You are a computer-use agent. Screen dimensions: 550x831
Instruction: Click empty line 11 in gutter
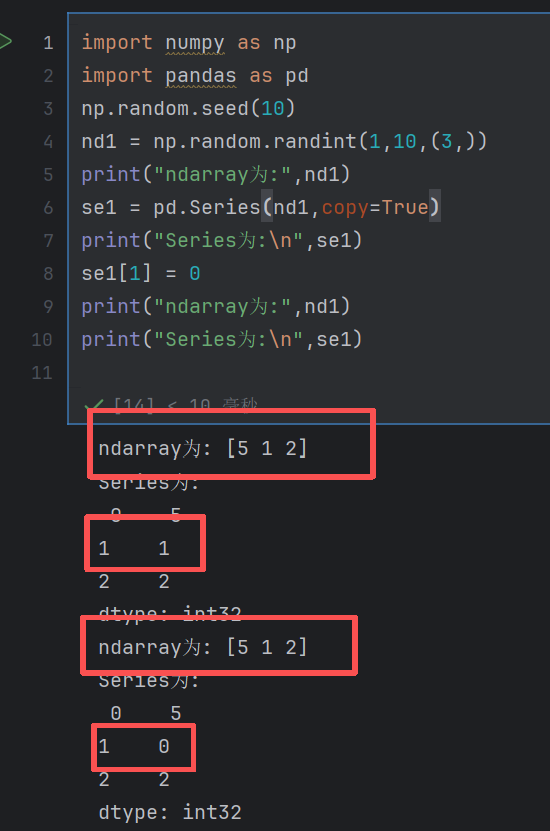click(x=42, y=373)
